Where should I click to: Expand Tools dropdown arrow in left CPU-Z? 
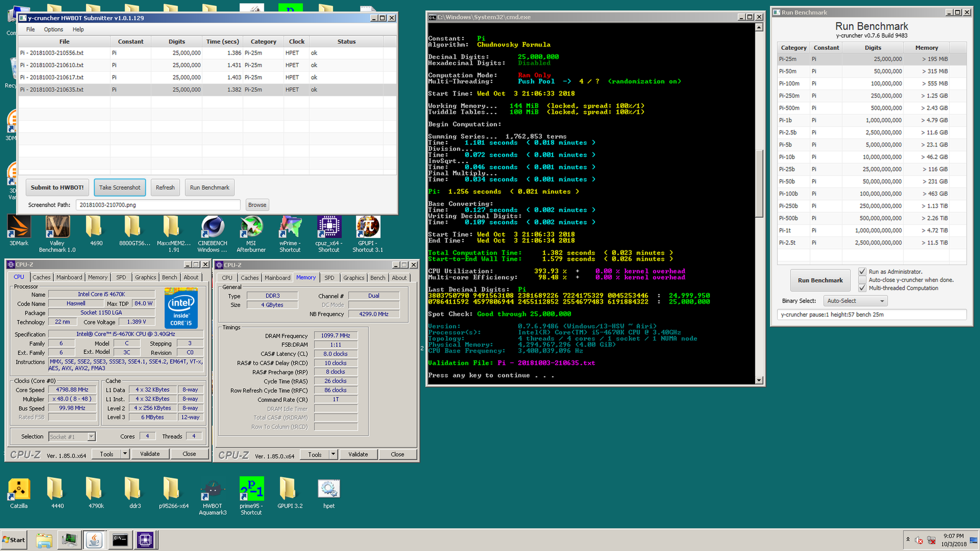tap(125, 454)
